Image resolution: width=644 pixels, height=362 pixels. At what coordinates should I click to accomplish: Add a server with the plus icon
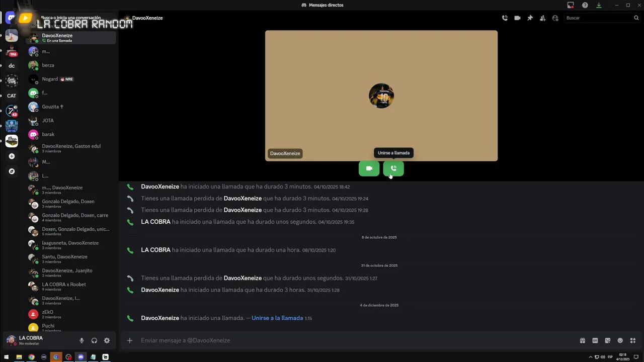[12, 156]
